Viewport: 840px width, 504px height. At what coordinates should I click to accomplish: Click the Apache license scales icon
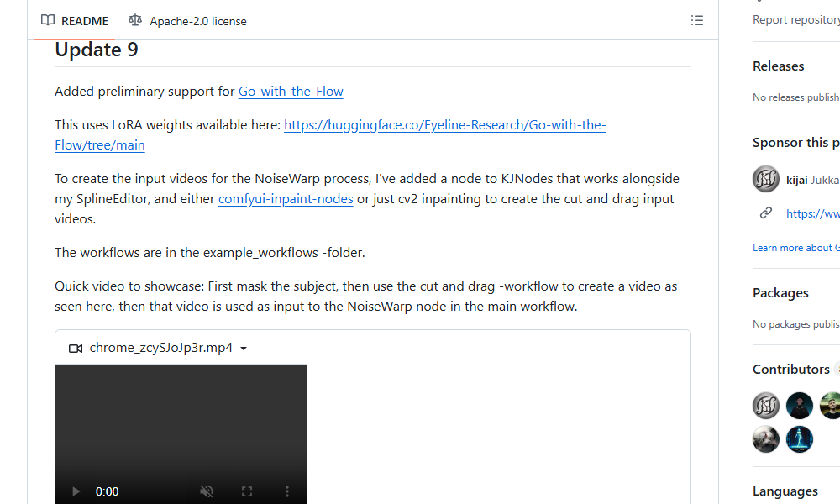point(135,20)
